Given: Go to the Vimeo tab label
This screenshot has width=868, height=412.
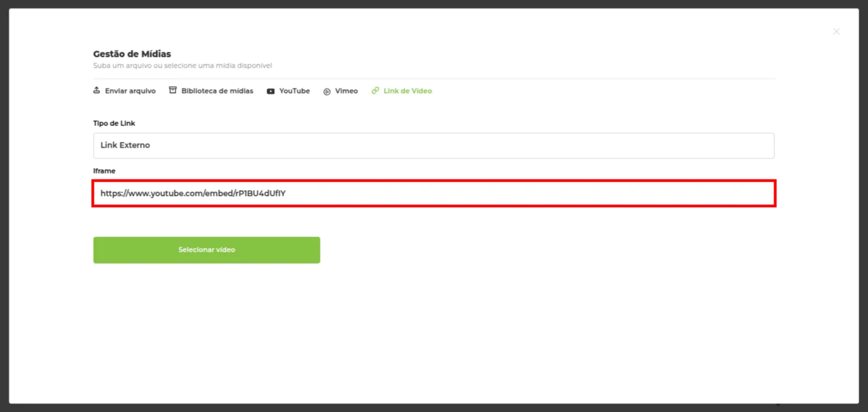Looking at the screenshot, I should [346, 91].
